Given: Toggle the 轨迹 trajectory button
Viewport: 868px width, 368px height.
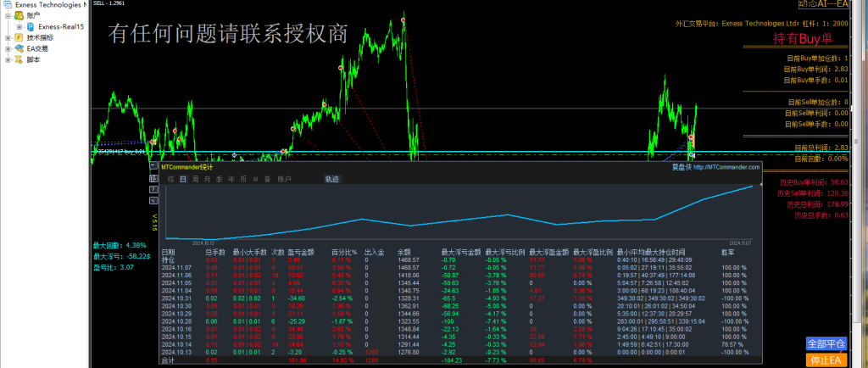Looking at the screenshot, I should [x=331, y=179].
